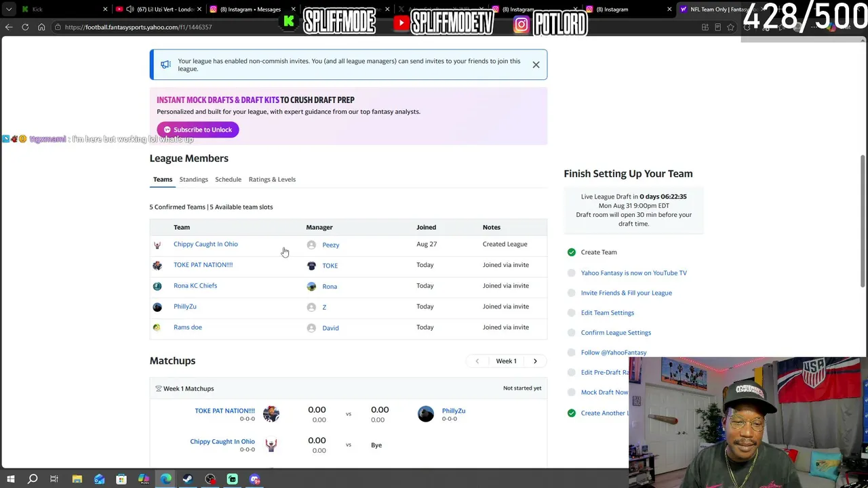
Task: Open Rams doe team logo
Action: 157,327
